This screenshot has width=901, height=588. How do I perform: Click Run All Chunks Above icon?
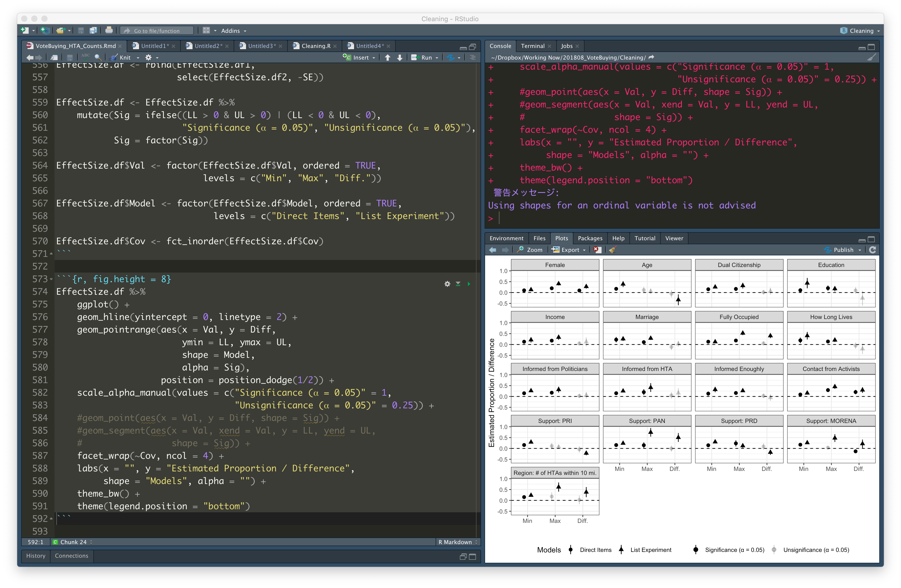coord(458,284)
